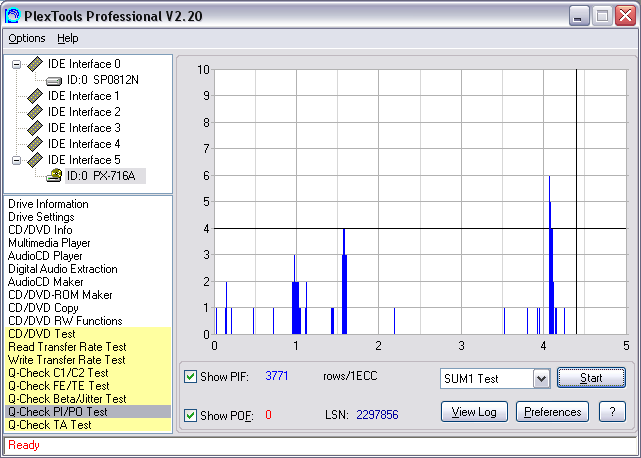Select Q-Check PI/PO Test entry

pyautogui.click(x=87, y=412)
